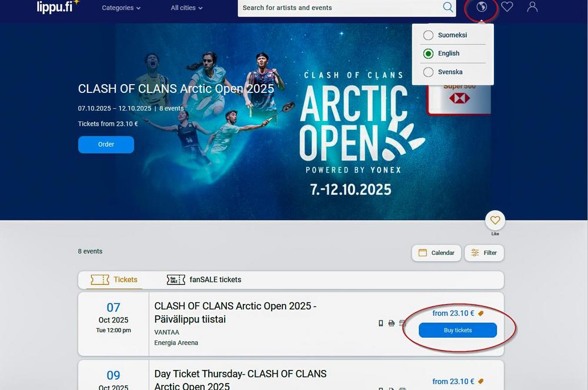Switch to the fanSALE tickets tab
Image resolution: width=588 pixels, height=390 pixels.
tap(204, 280)
